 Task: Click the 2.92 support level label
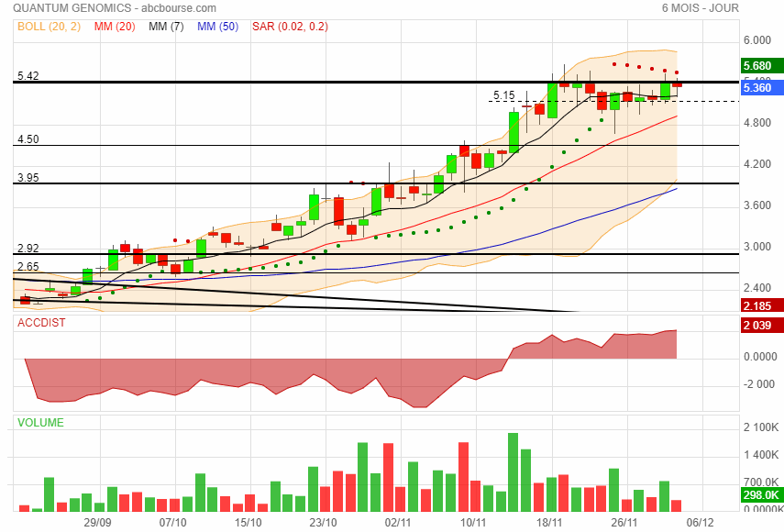[28, 248]
